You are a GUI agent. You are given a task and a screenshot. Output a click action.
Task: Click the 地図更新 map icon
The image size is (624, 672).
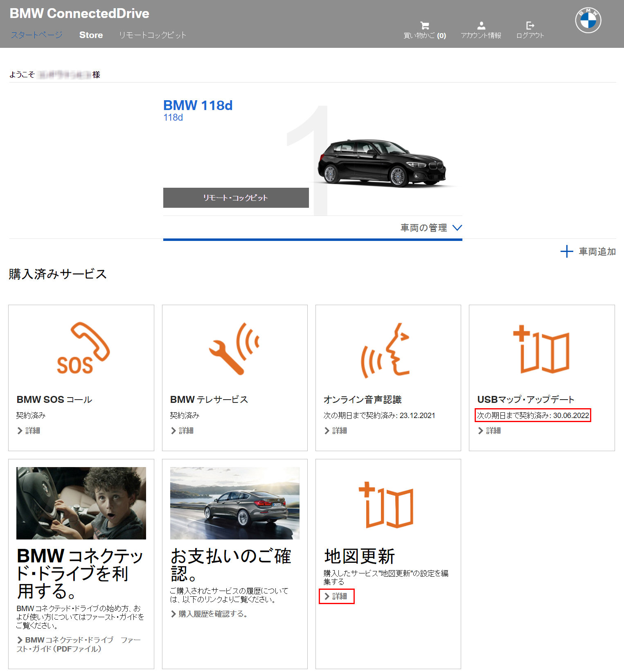click(386, 505)
